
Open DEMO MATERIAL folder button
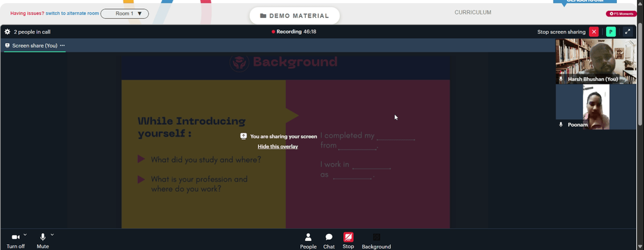point(294,15)
